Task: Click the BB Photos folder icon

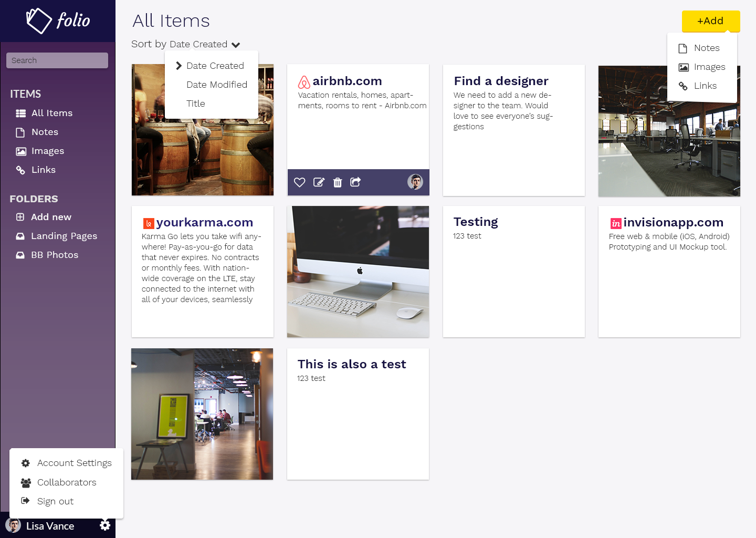Action: pos(20,255)
